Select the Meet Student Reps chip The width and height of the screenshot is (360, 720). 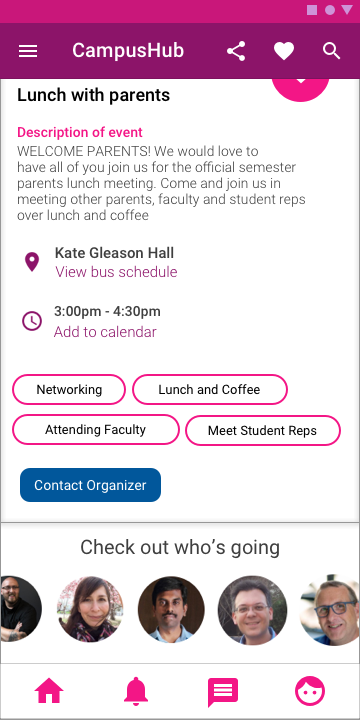click(263, 430)
